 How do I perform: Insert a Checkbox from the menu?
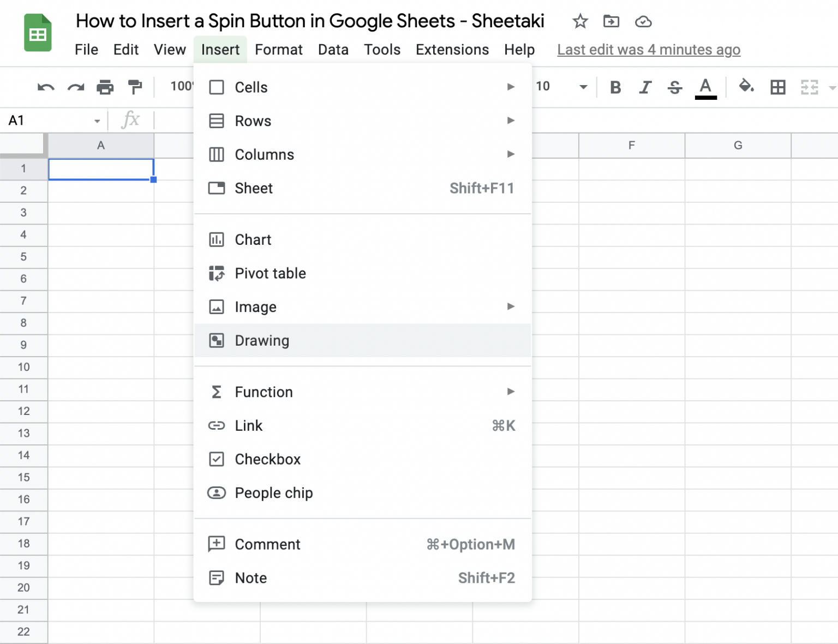point(267,459)
